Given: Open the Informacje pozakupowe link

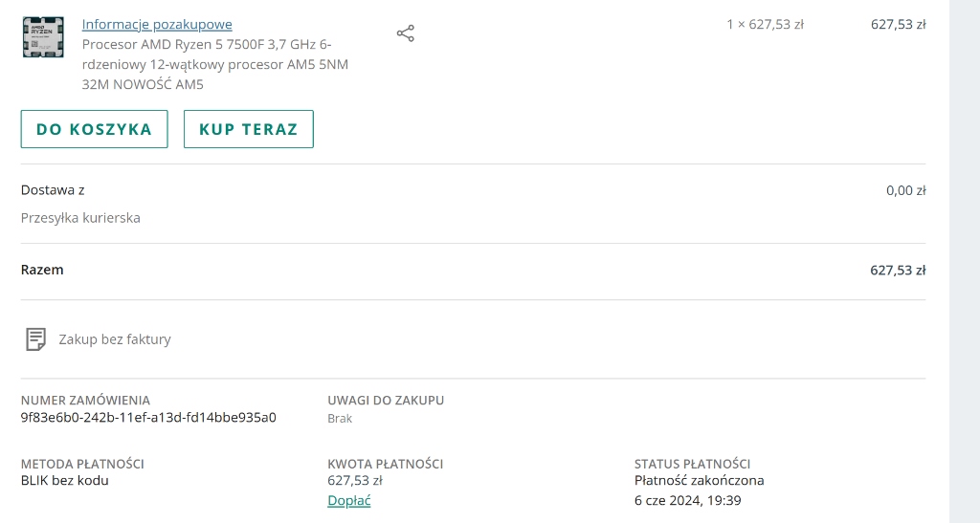Looking at the screenshot, I should coord(157,24).
